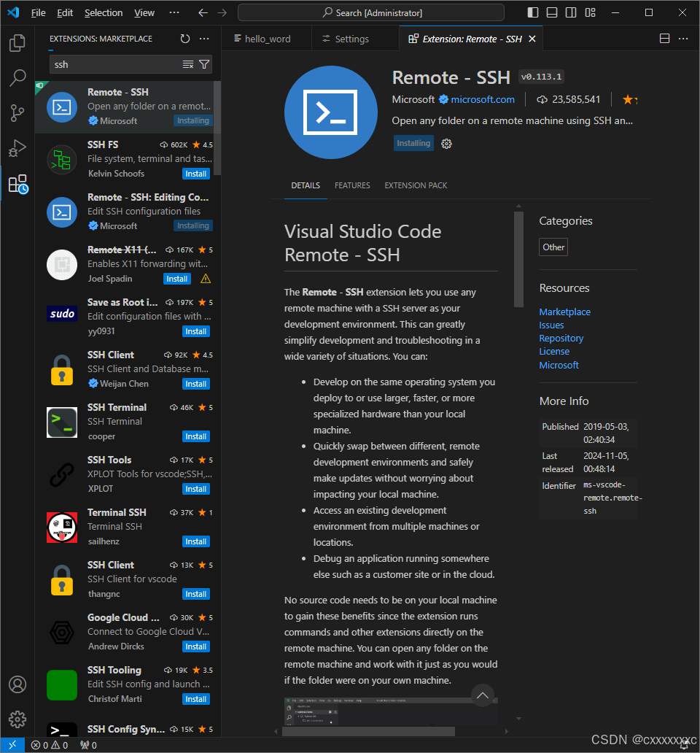Click the details horizontal scrollbar
This screenshot has width=700, height=753.
tap(368, 731)
